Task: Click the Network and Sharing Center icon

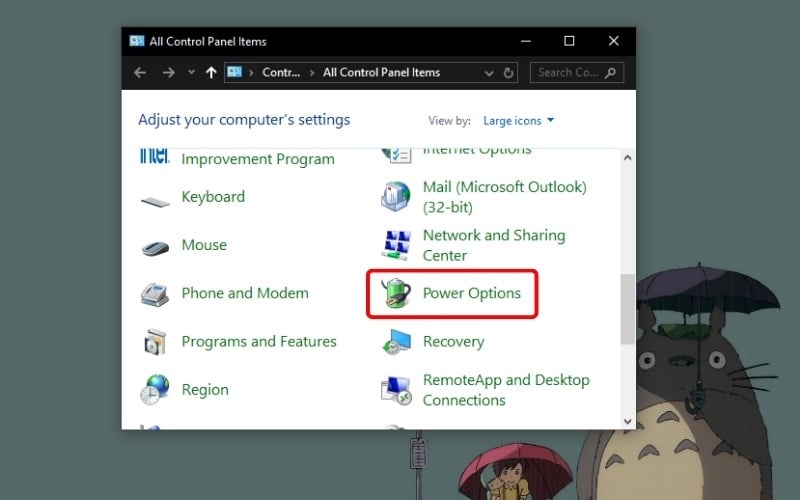Action: [x=396, y=245]
